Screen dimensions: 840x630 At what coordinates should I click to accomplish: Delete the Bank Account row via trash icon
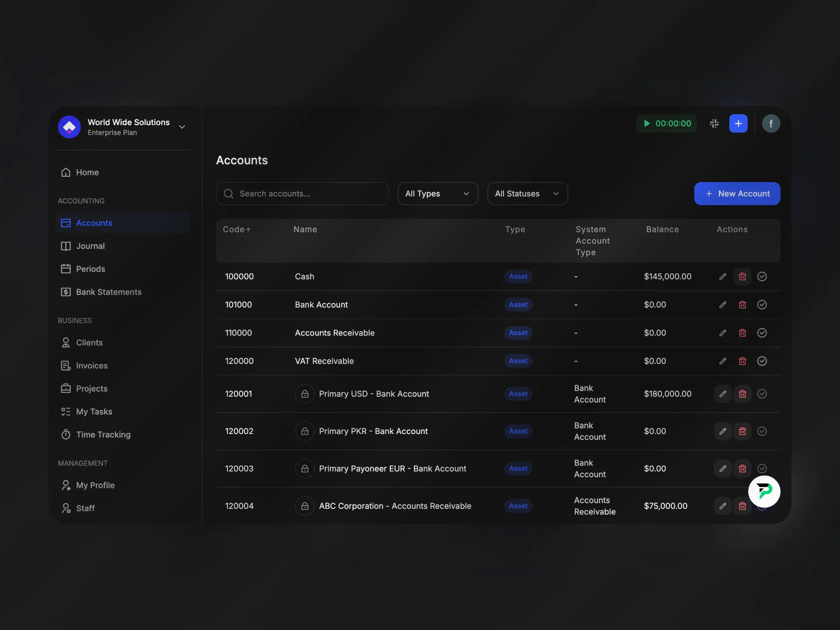(742, 304)
